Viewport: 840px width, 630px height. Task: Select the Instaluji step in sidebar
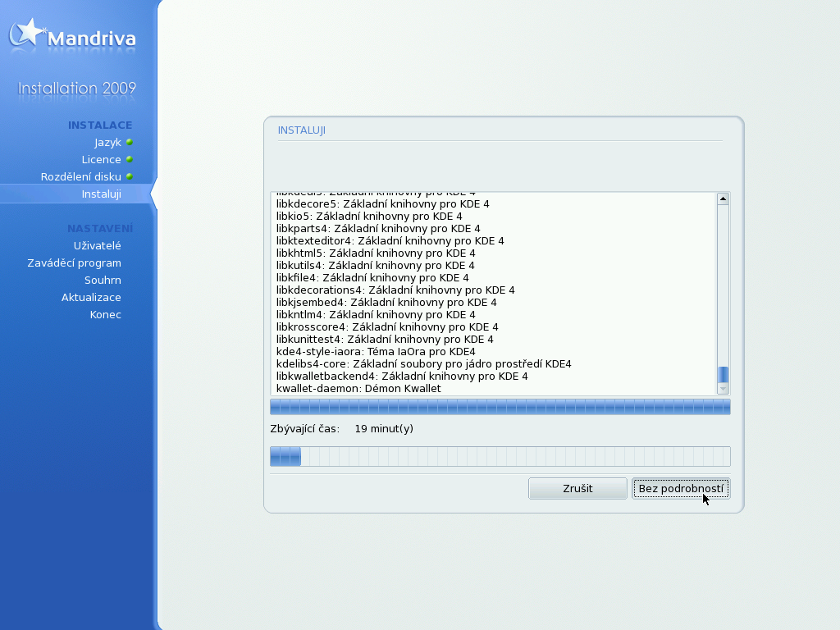pos(101,194)
